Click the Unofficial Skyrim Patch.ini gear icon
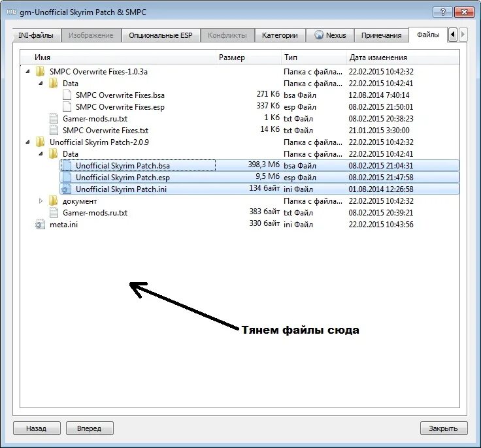This screenshot has width=481, height=448. 66,189
